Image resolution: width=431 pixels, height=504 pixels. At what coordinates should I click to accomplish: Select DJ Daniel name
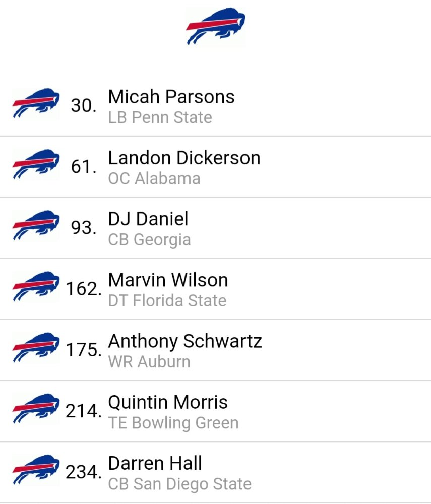148,219
